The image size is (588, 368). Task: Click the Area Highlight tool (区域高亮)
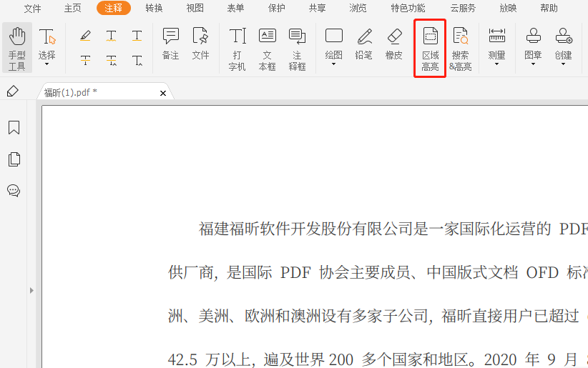[x=430, y=48]
